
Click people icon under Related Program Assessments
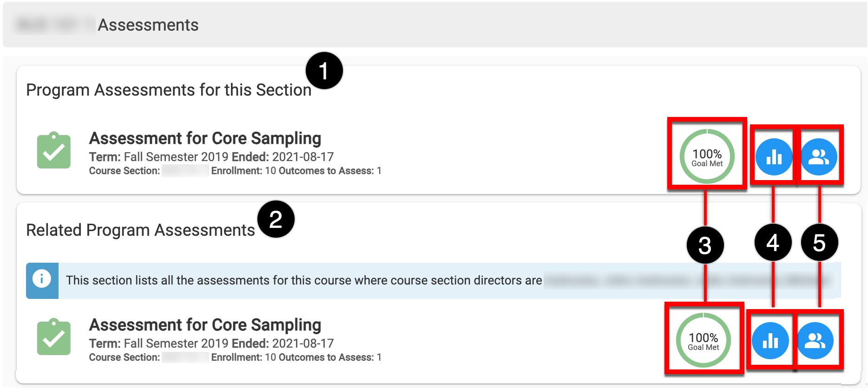[815, 341]
